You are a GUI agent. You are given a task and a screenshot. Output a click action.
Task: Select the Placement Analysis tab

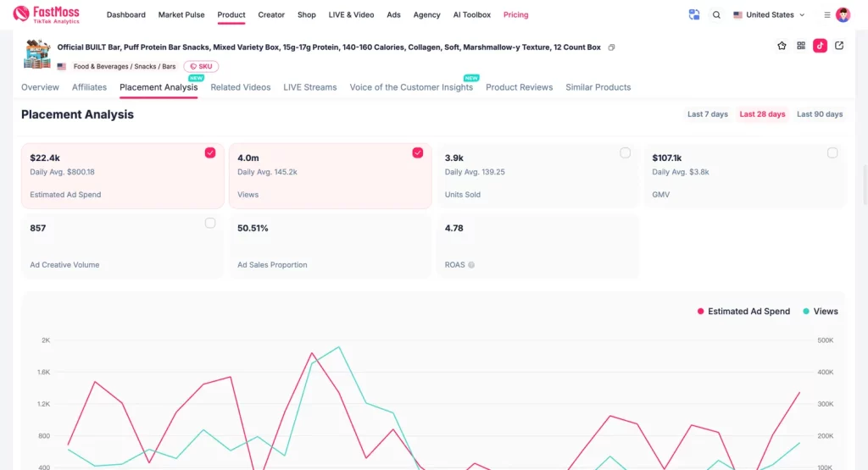(x=159, y=87)
